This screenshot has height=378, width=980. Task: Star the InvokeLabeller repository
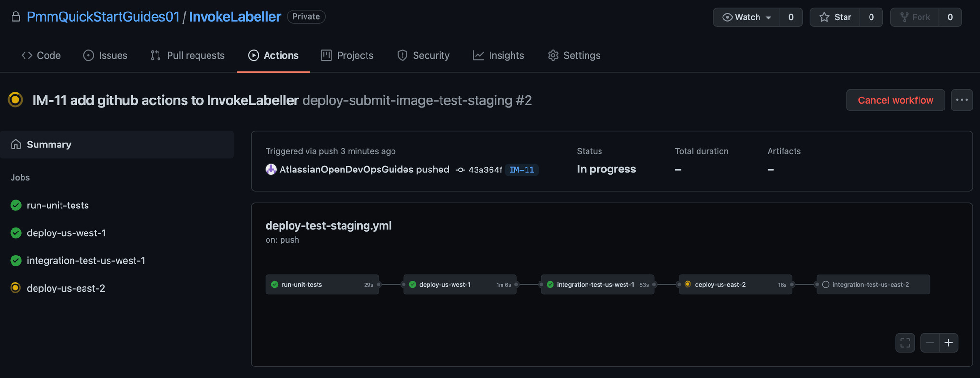[x=835, y=17]
